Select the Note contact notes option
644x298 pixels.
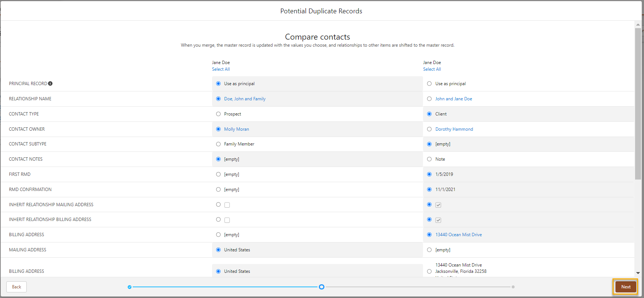pyautogui.click(x=429, y=159)
